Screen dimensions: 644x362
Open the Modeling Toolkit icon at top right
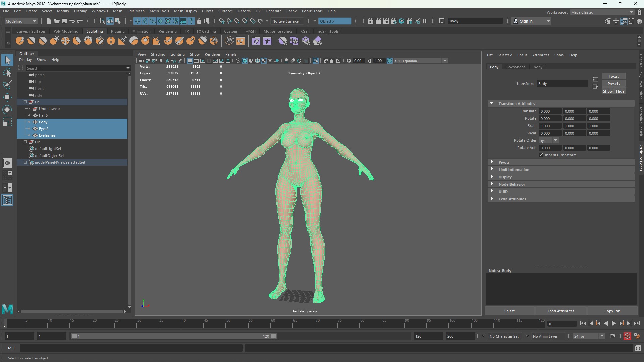[608, 21]
